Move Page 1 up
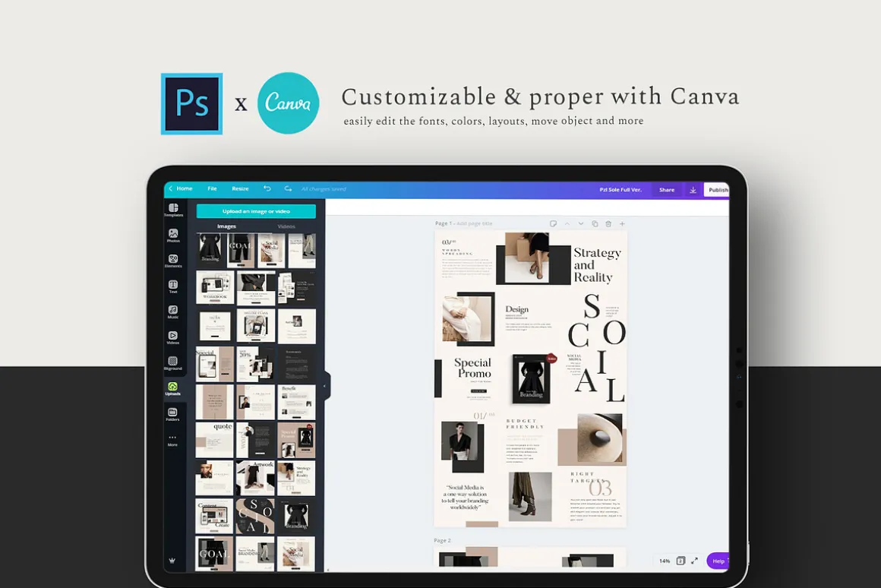Screen dimensions: 881x588 567,224
